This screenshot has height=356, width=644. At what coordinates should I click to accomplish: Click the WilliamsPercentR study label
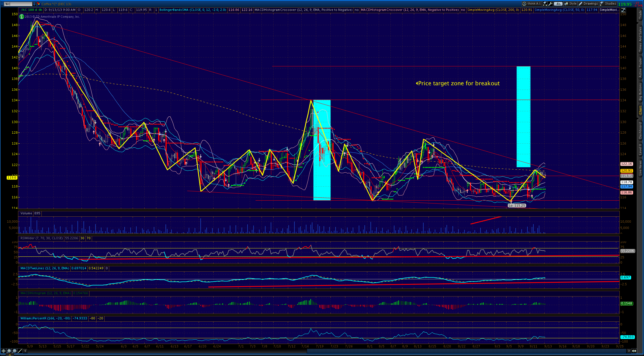coord(45,318)
